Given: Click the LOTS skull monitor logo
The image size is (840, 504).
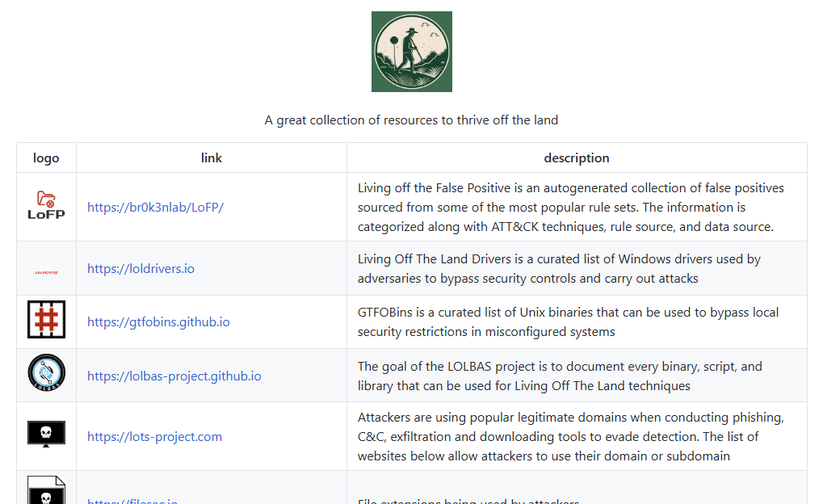Looking at the screenshot, I should pyautogui.click(x=46, y=435).
